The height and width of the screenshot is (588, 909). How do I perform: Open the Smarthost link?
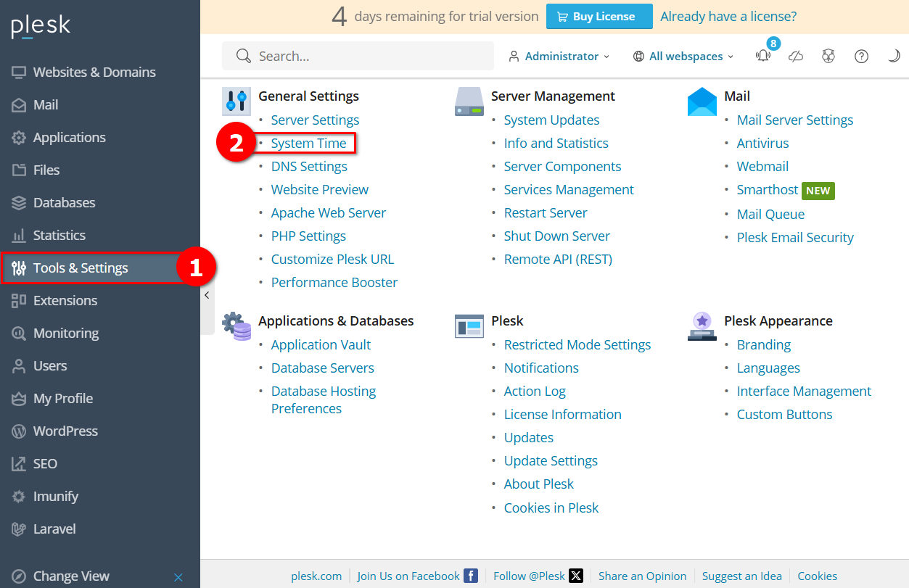(768, 190)
